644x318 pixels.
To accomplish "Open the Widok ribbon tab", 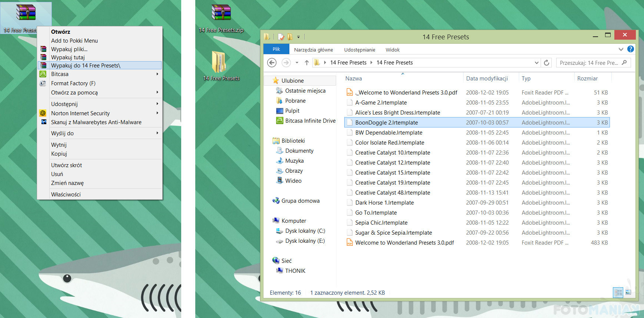I will 392,50.
